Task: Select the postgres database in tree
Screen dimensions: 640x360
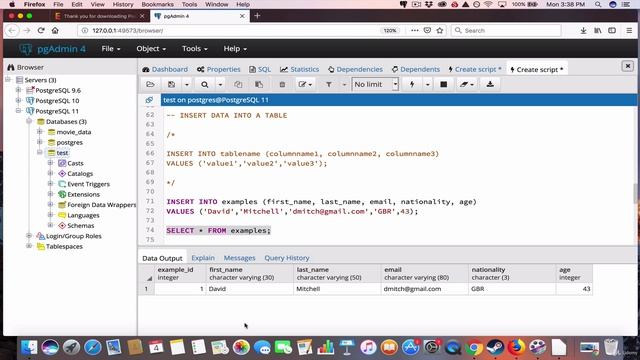Action: tap(69, 142)
